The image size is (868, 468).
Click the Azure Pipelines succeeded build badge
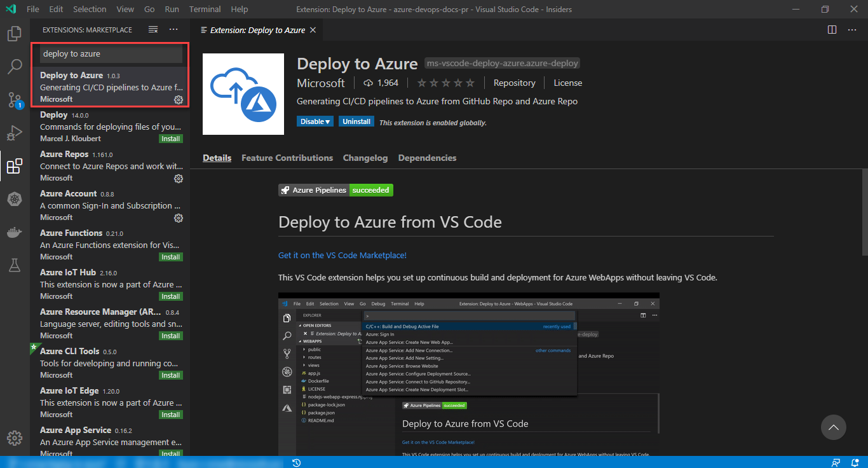click(x=335, y=189)
